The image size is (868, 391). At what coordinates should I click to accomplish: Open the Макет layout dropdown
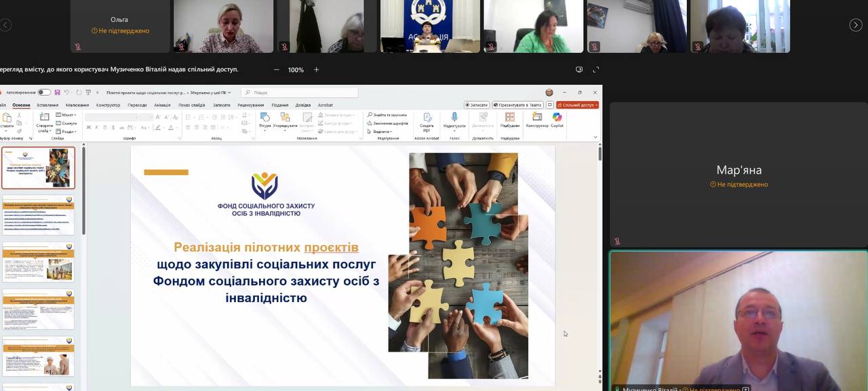click(68, 115)
